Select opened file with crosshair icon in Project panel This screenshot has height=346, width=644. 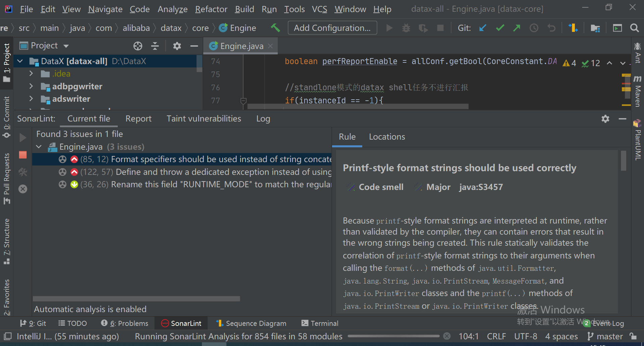point(138,46)
